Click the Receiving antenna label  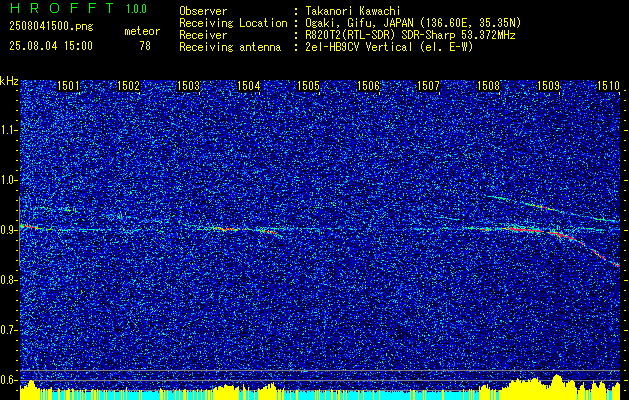pos(230,47)
